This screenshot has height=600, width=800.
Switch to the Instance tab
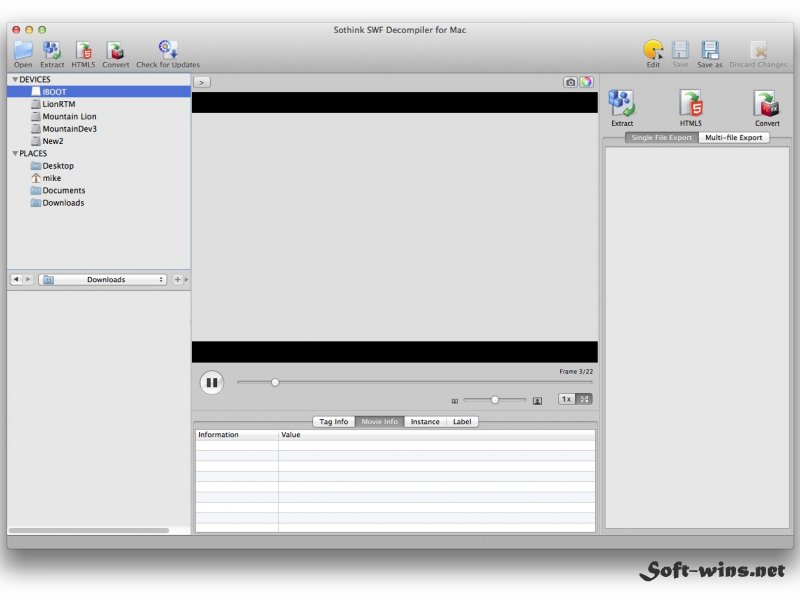425,421
